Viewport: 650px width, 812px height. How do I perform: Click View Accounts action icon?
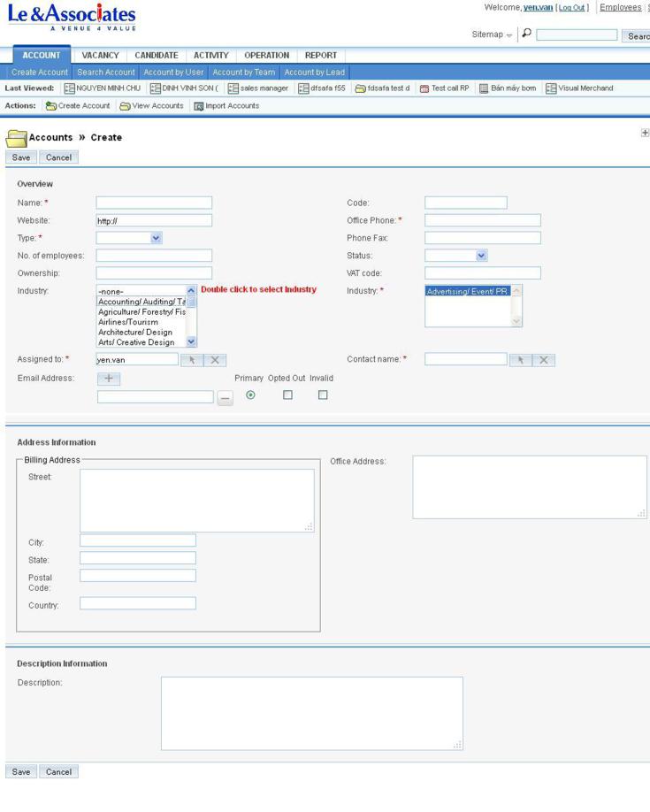pyautogui.click(x=125, y=106)
